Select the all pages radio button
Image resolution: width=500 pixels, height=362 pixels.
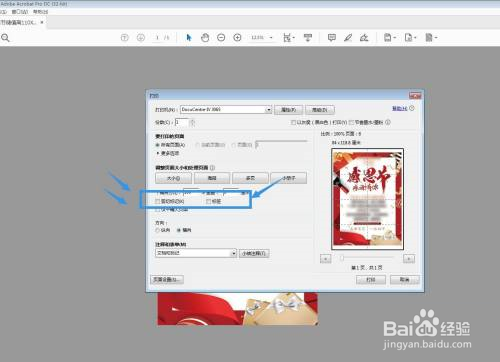[x=158, y=145]
